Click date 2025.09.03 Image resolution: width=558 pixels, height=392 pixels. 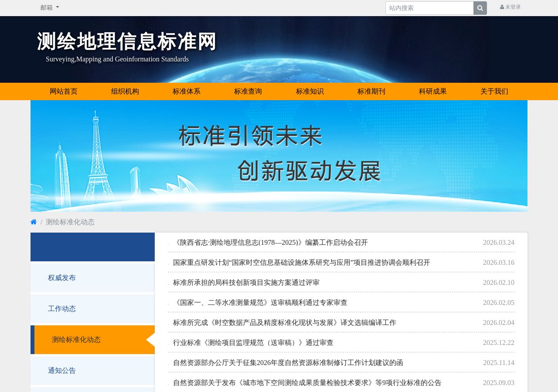click(499, 383)
